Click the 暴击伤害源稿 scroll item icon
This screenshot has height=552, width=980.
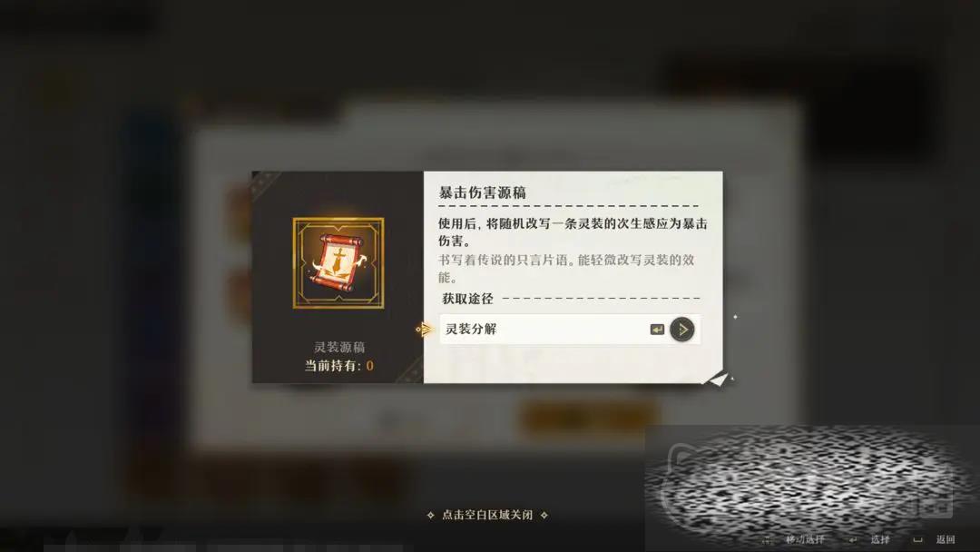coord(338,262)
